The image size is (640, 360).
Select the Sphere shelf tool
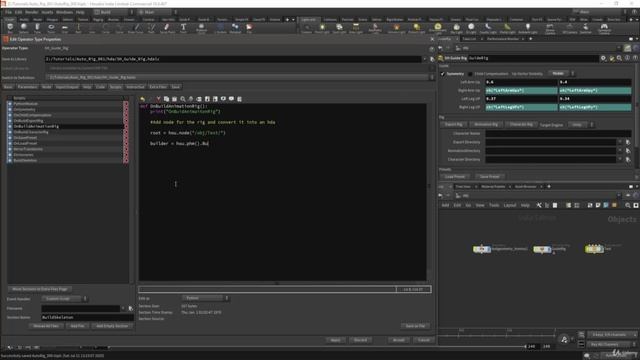pyautogui.click(x=24, y=28)
